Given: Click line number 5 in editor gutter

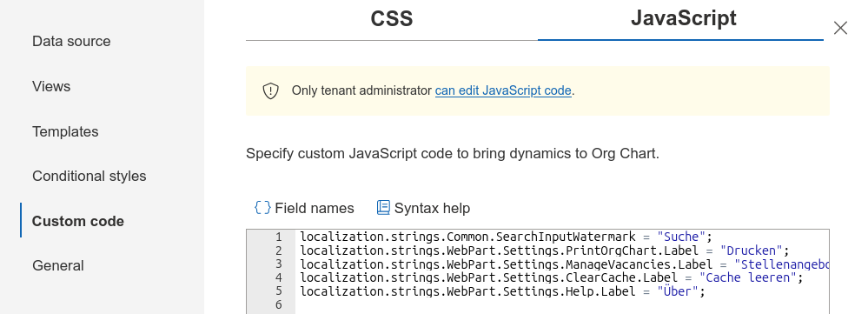Looking at the screenshot, I should 279,291.
